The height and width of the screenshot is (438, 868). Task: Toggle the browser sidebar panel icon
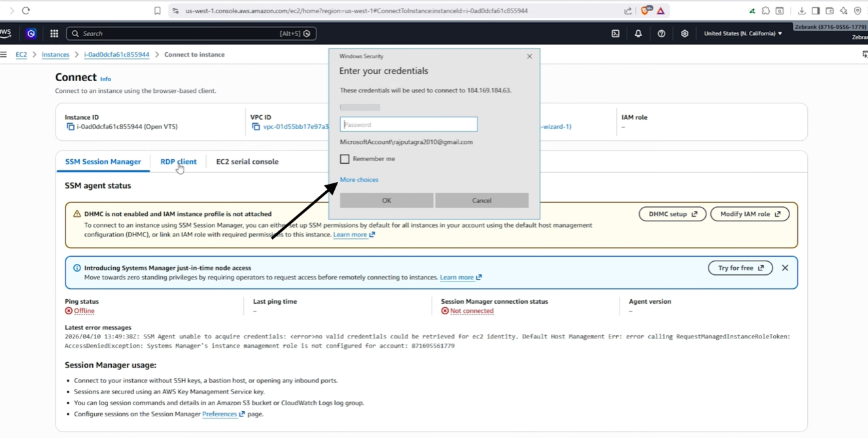816,10
